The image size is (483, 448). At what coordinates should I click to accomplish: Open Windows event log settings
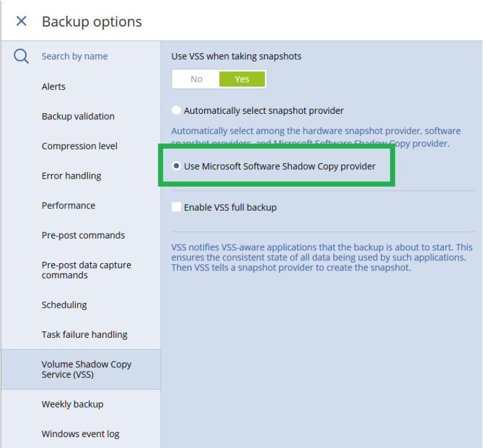[80, 434]
